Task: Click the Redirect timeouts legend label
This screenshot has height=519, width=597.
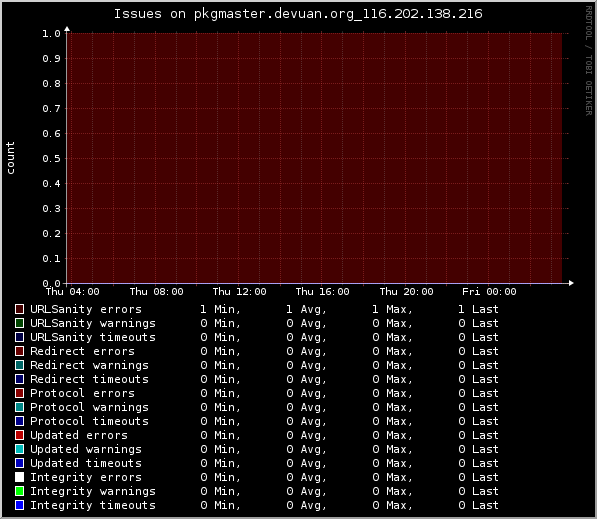Action: pyautogui.click(x=89, y=379)
